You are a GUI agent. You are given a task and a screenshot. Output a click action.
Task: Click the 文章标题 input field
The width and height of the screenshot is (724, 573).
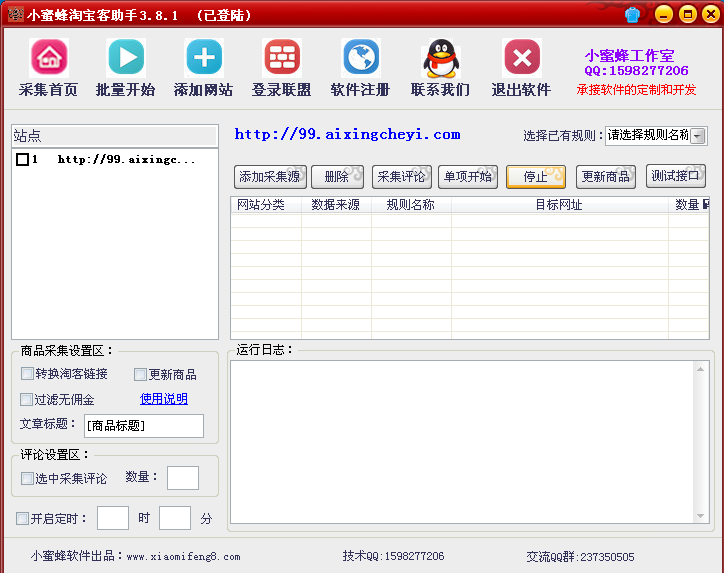[143, 426]
